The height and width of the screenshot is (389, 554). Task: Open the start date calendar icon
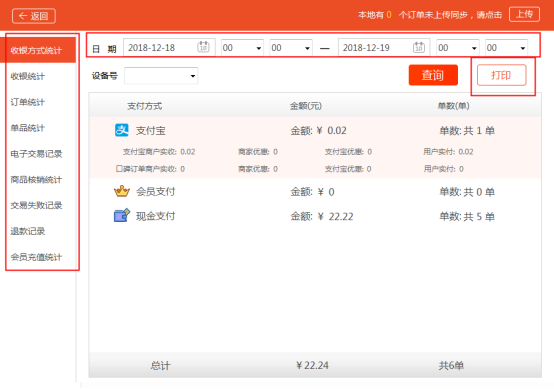click(203, 47)
